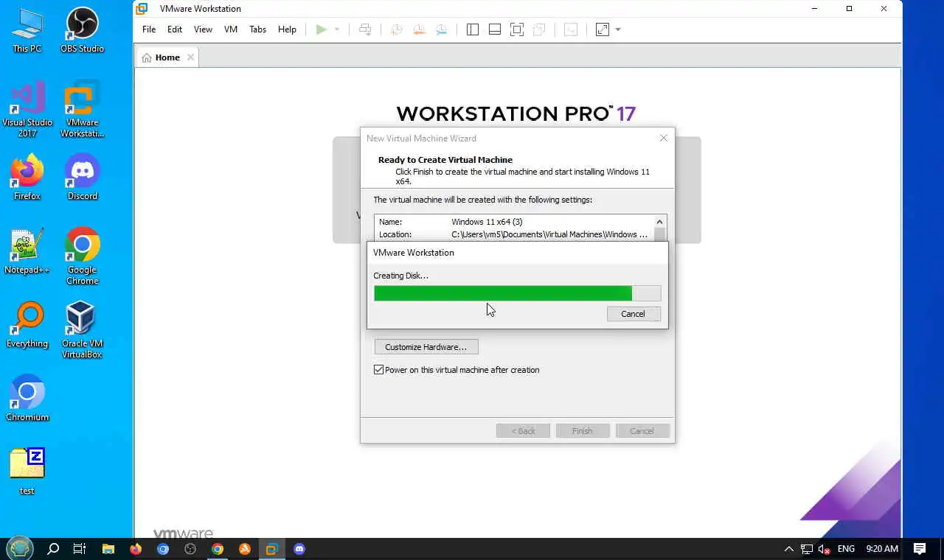Click the full screen mode icon
The image size is (944, 560).
[x=517, y=29]
